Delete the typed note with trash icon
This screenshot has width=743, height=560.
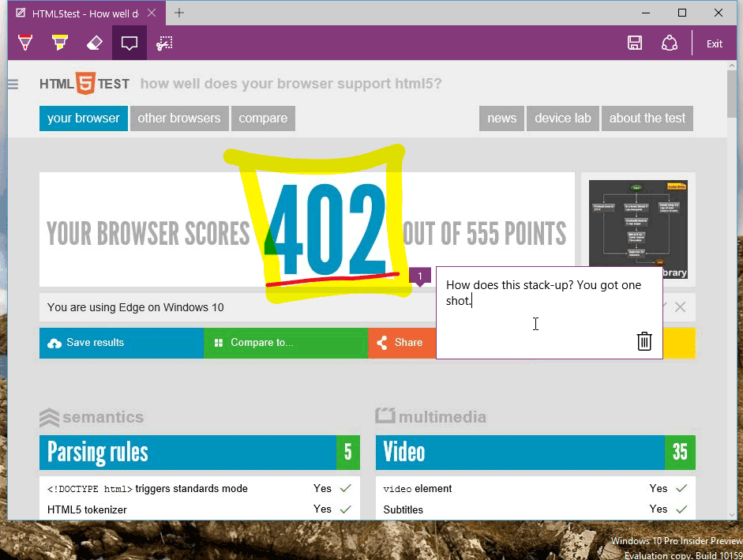coord(644,341)
